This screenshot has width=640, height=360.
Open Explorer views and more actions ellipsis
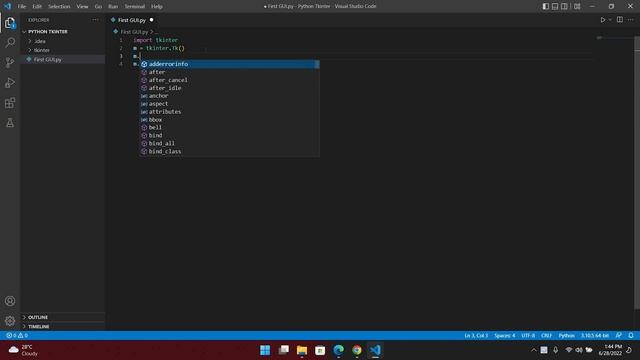[95, 20]
